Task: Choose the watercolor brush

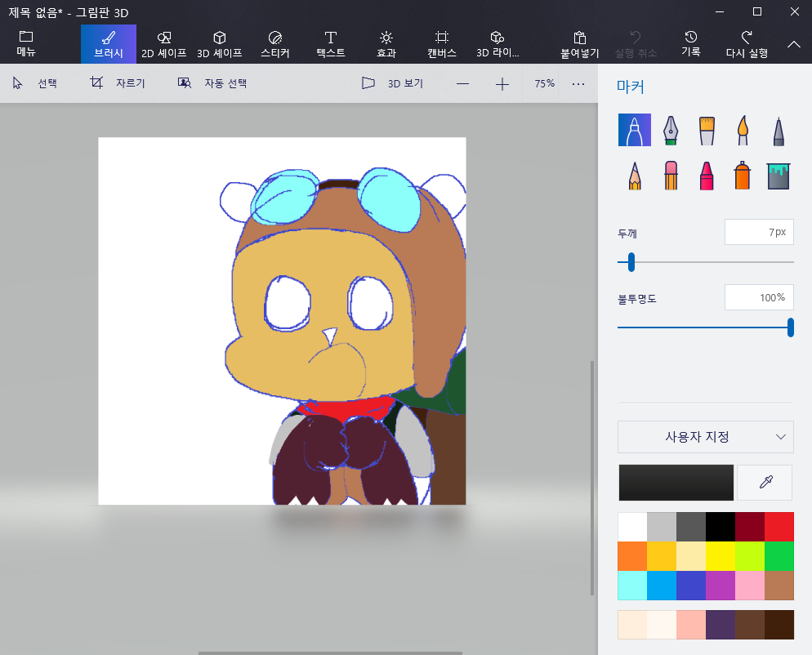Action: coord(743,130)
